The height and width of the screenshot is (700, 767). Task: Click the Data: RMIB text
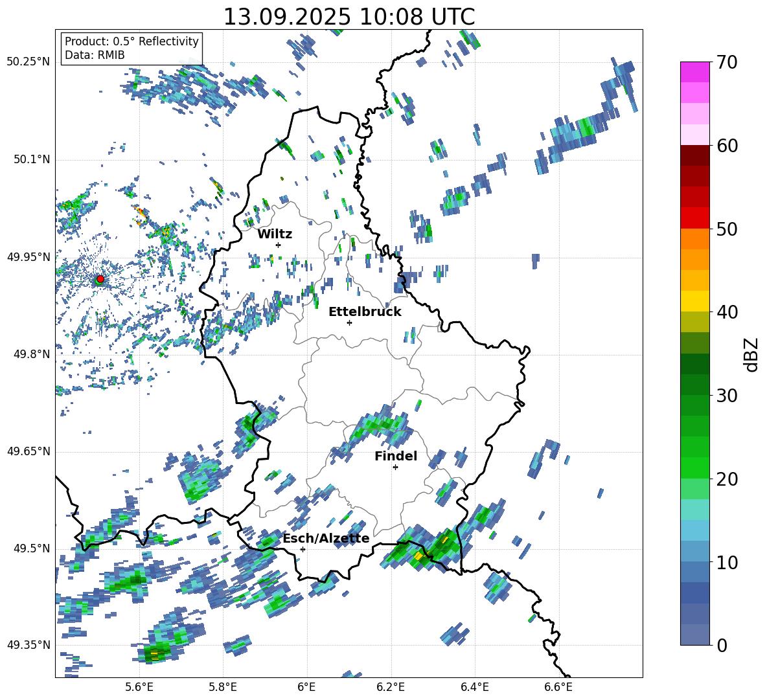95,55
